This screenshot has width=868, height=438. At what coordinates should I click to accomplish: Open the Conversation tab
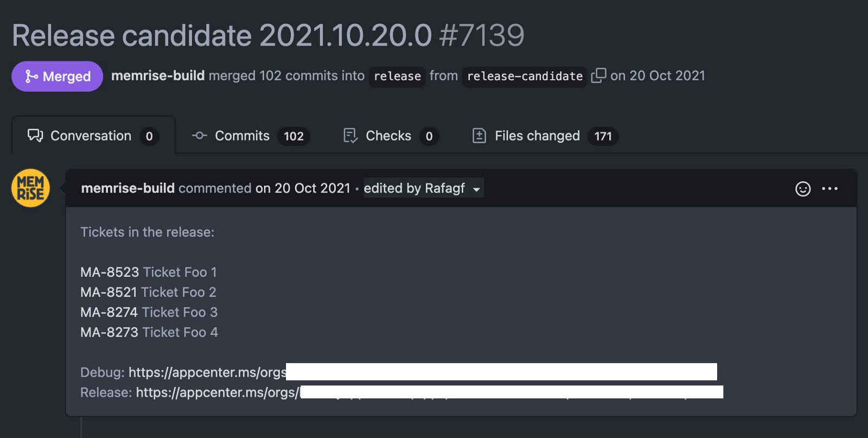[93, 135]
